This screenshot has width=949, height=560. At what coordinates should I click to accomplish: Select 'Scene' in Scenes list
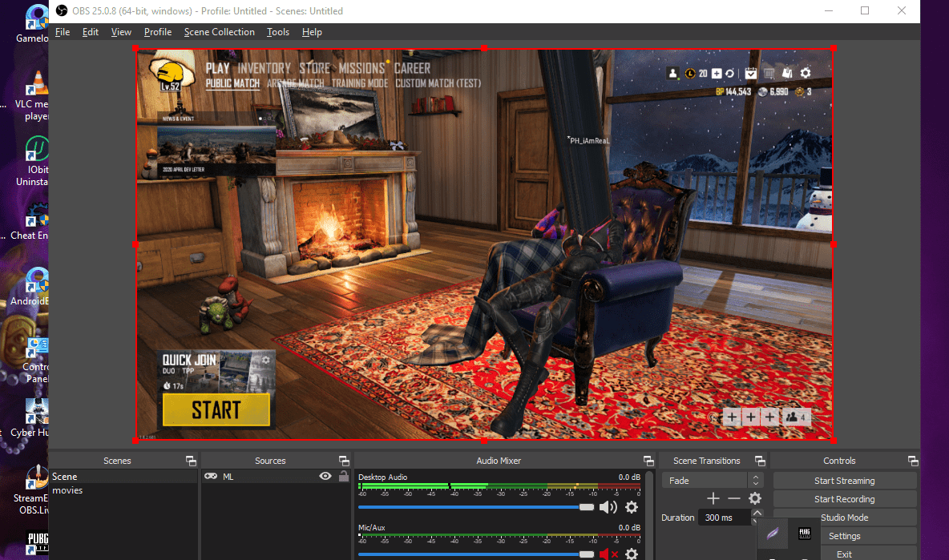click(123, 477)
